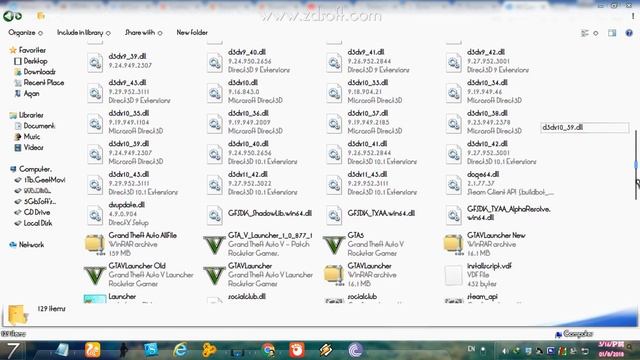This screenshot has height=360, width=640.
Task: Select file name d3dx9_42.dll
Action: pyautogui.click(x=486, y=52)
